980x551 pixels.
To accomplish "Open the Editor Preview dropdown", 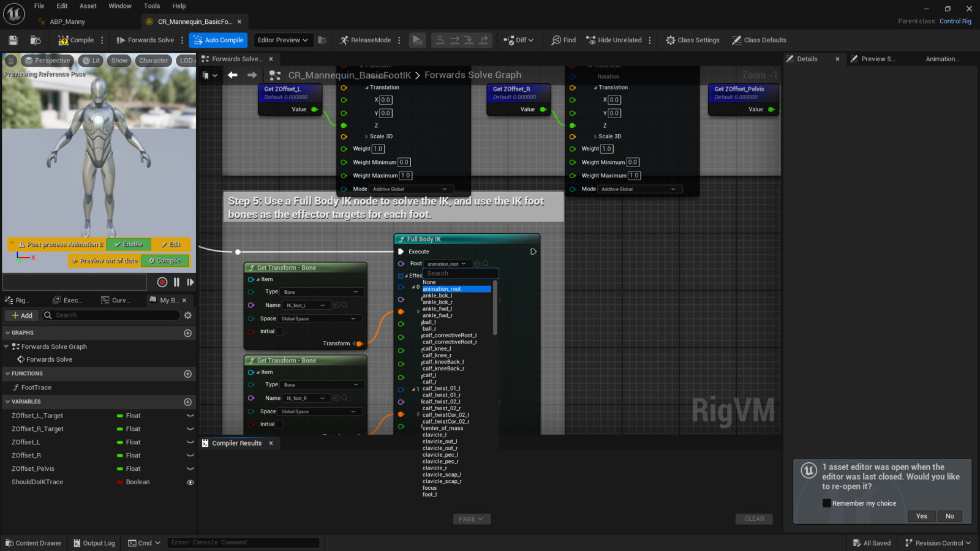I will pyautogui.click(x=283, y=40).
